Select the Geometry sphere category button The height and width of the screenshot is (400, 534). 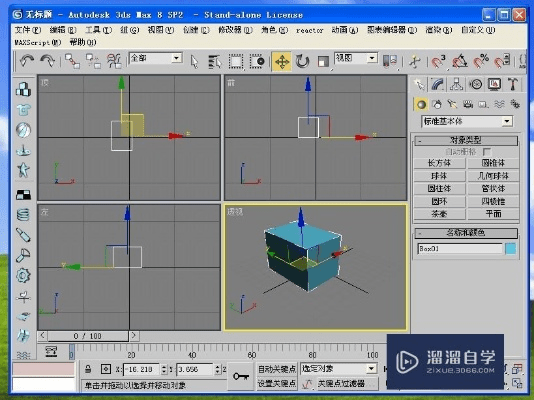[x=421, y=104]
